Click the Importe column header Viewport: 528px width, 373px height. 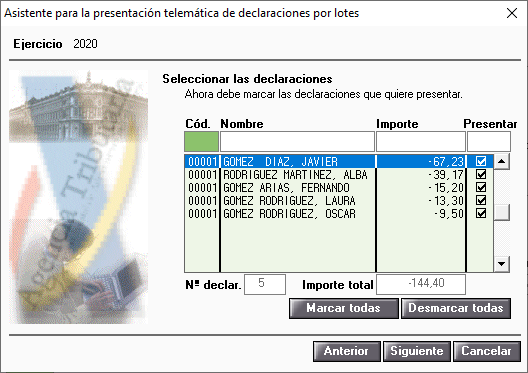397,124
